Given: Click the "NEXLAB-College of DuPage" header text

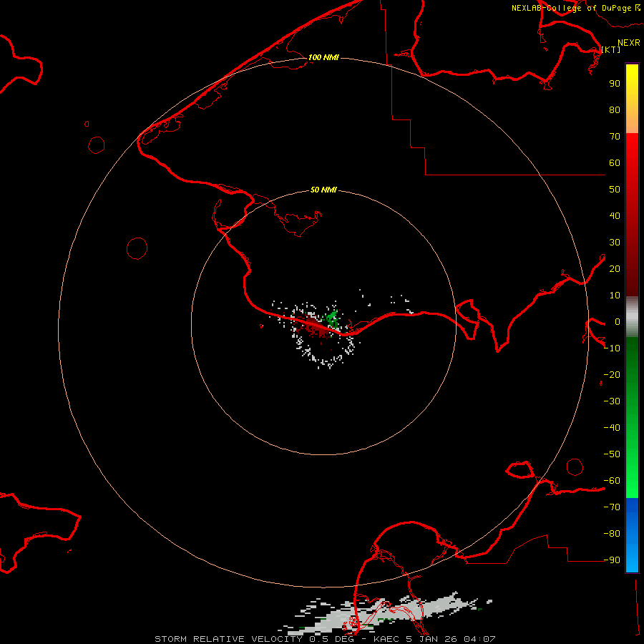Looking at the screenshot, I should click(571, 8).
